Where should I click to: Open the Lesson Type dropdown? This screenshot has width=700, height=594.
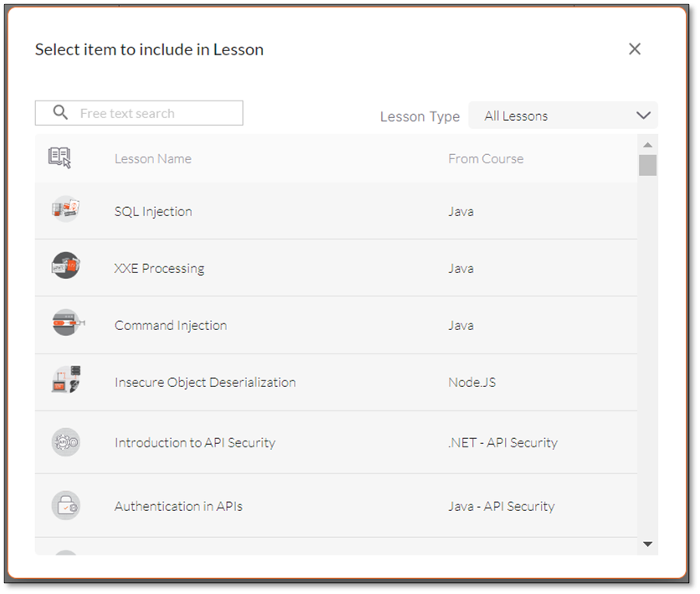point(563,116)
